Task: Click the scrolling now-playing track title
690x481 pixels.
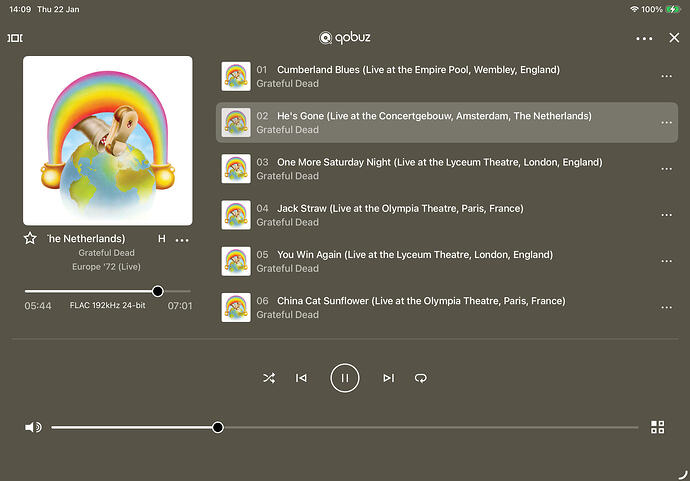Action: [106, 239]
